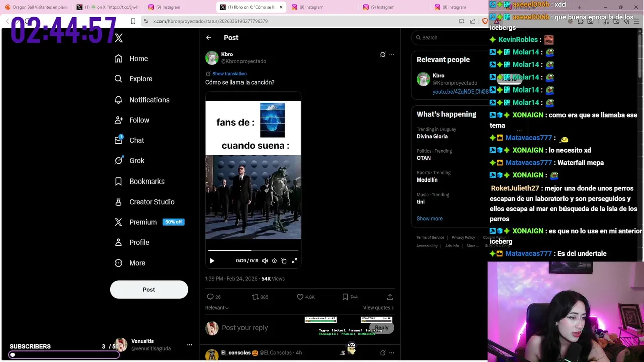Click the browser address bar URL
This screenshot has height=362, width=644.
pyautogui.click(x=210, y=21)
